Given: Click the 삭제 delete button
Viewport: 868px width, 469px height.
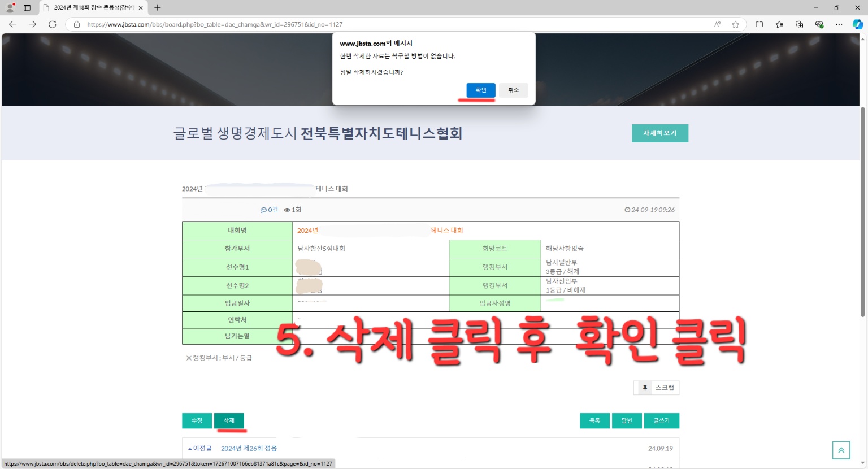Looking at the screenshot, I should pyautogui.click(x=229, y=421).
